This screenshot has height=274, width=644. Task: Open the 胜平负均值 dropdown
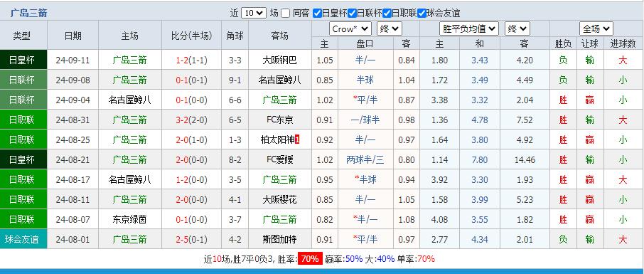coord(469,28)
